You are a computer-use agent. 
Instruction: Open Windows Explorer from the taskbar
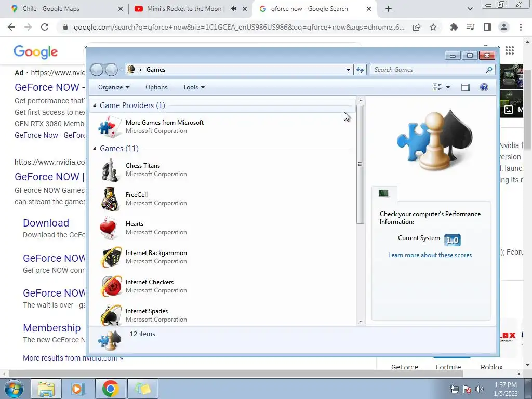(46, 389)
